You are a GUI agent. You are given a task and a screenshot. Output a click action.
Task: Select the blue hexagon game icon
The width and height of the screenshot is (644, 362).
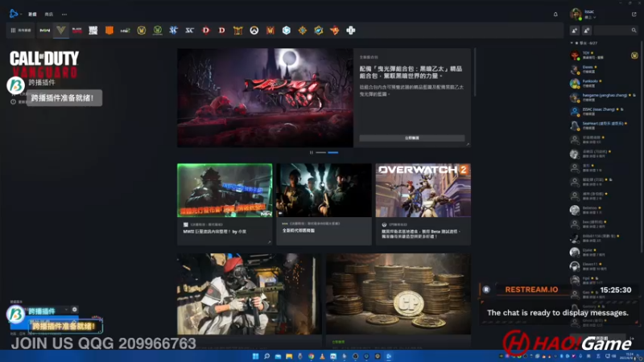click(287, 31)
